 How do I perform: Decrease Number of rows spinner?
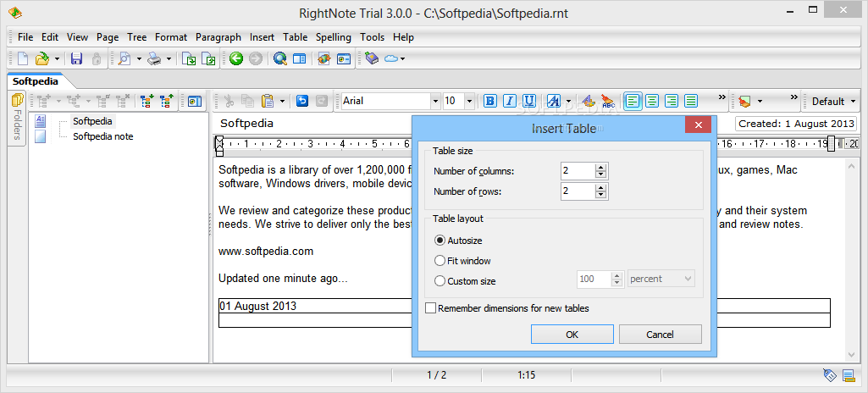point(601,195)
